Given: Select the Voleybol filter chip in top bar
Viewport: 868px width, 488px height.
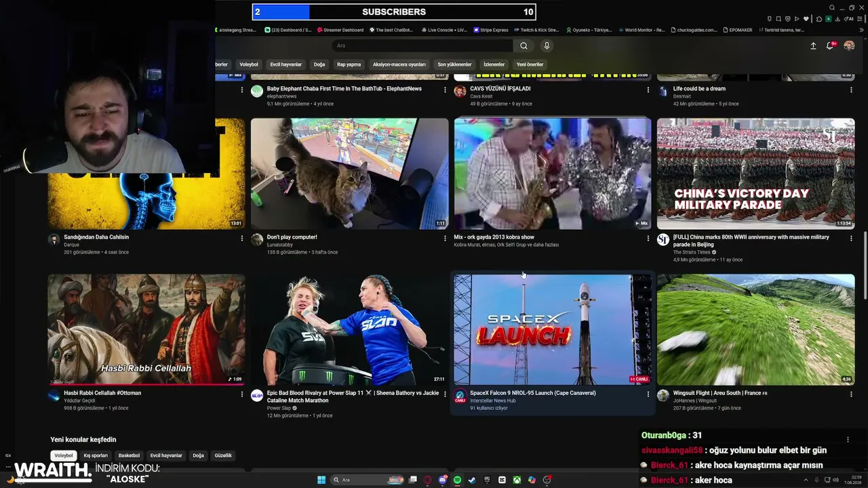Looking at the screenshot, I should tap(249, 64).
